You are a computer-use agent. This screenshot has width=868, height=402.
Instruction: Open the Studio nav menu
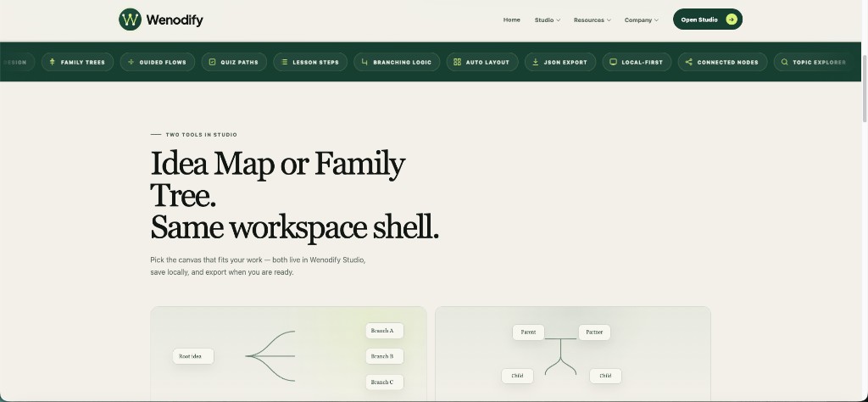tap(548, 20)
